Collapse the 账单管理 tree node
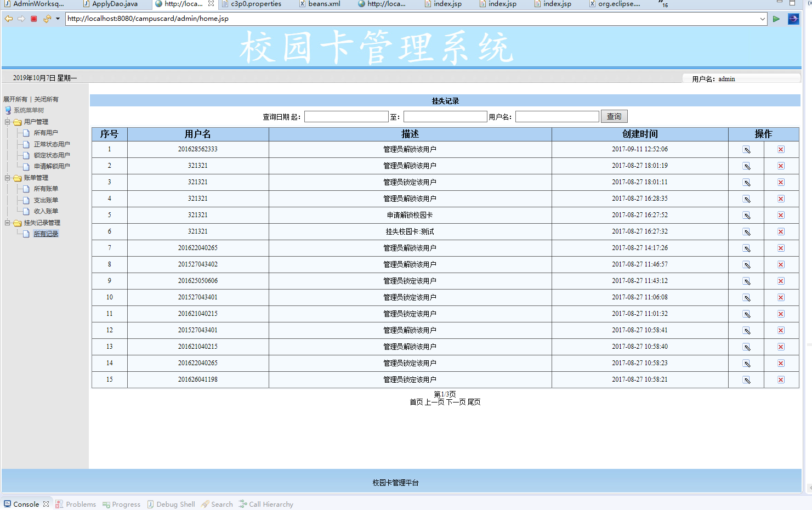Screen dimensions: 812x510 [x=7, y=178]
